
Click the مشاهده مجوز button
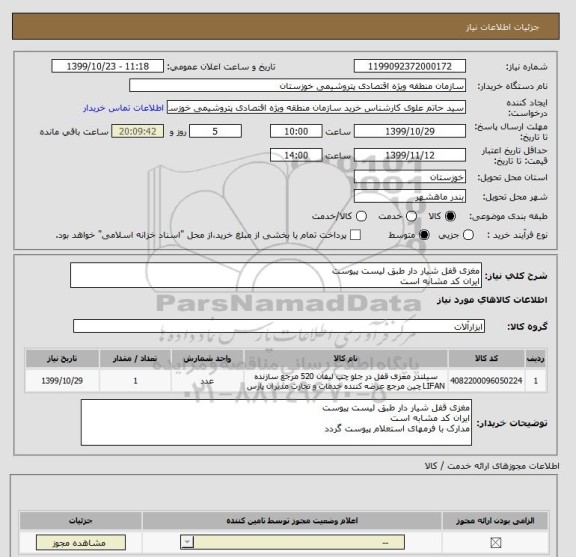click(x=80, y=543)
